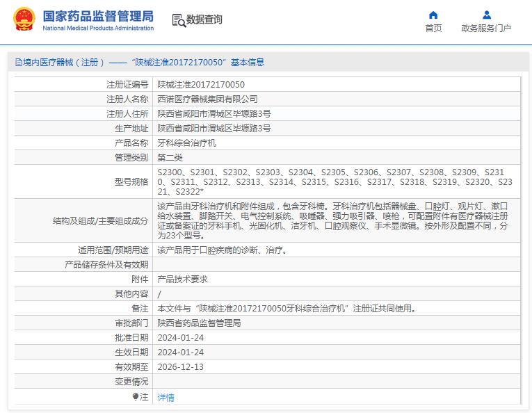532x413 pixels.
Task: Click the 数据查询 search document icon
Action: click(x=179, y=20)
